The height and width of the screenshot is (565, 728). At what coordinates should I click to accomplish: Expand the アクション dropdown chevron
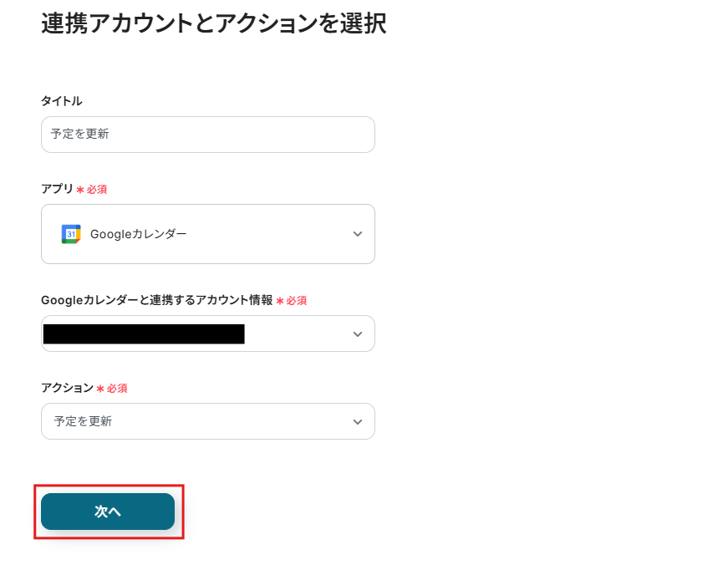point(358,422)
